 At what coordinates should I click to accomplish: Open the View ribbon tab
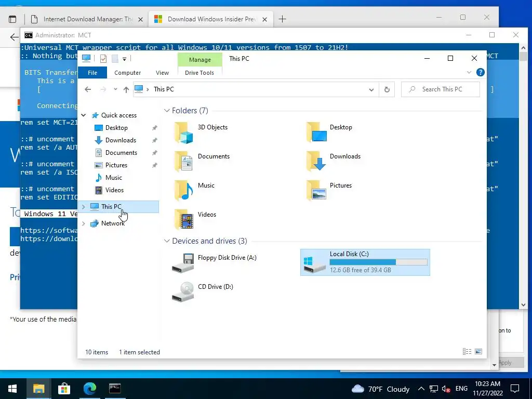coord(162,73)
